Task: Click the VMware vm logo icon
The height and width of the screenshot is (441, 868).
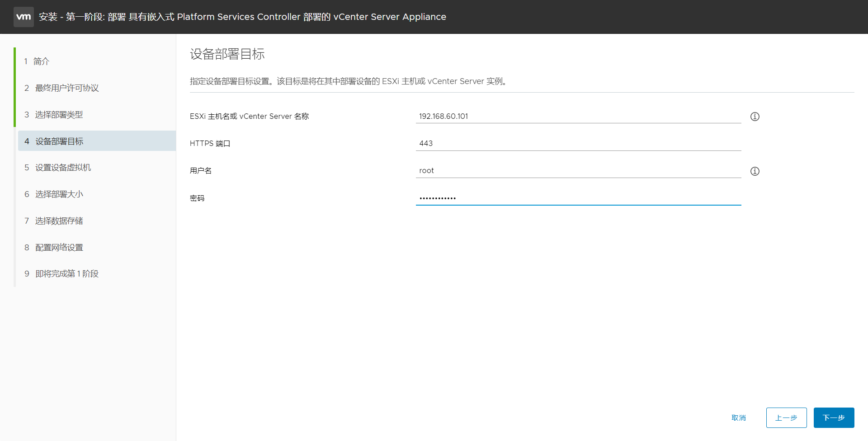Action: (x=24, y=17)
